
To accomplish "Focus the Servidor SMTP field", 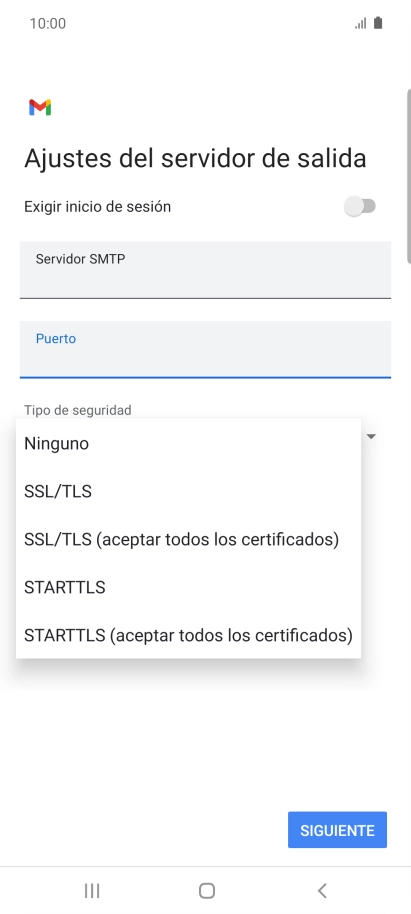I will [205, 270].
